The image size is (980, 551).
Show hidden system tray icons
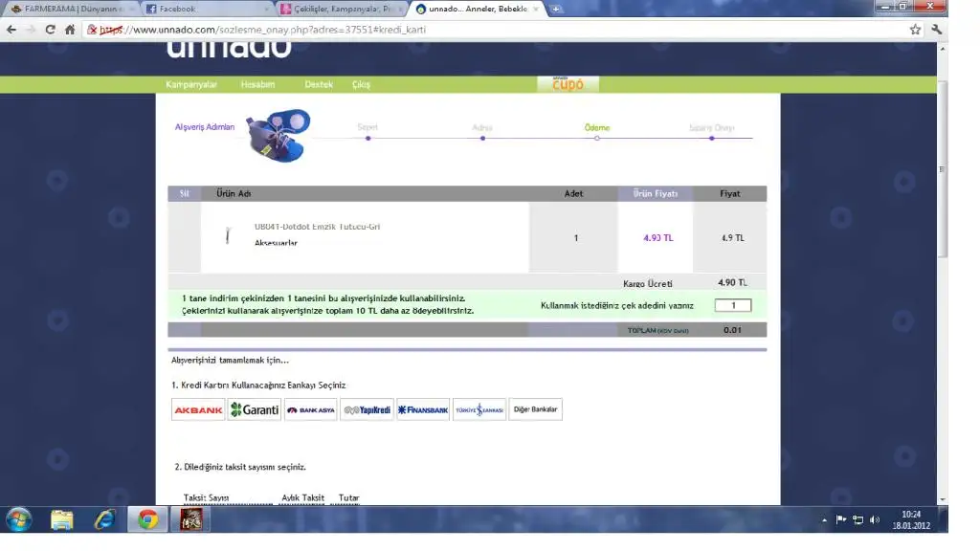click(824, 519)
